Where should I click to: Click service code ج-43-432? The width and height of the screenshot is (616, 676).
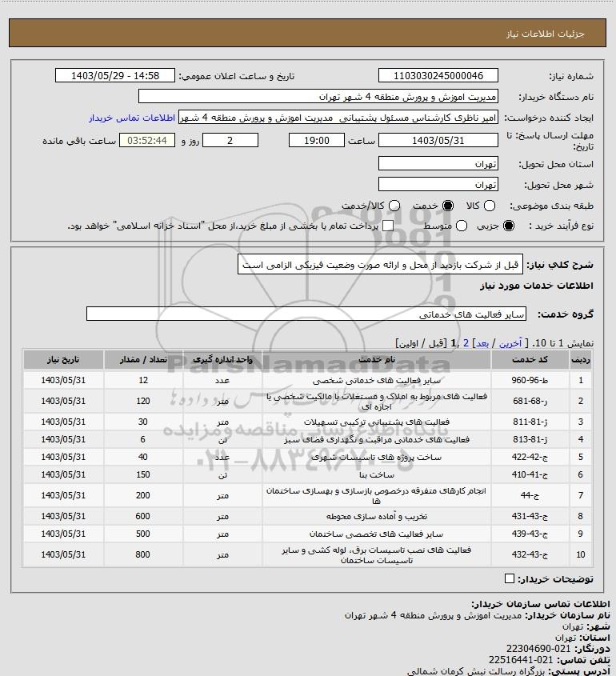coord(530,554)
